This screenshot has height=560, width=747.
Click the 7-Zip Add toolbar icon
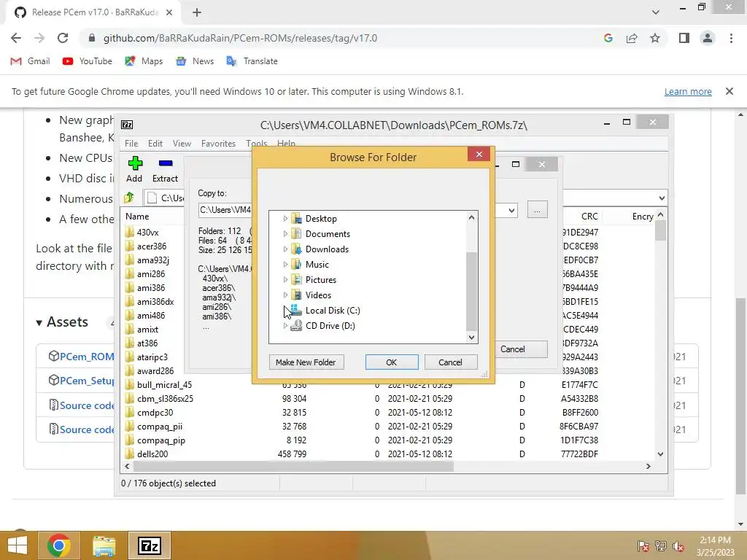click(135, 163)
